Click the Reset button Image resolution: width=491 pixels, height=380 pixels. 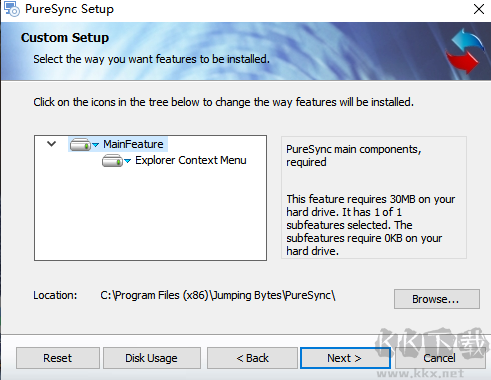click(x=58, y=358)
